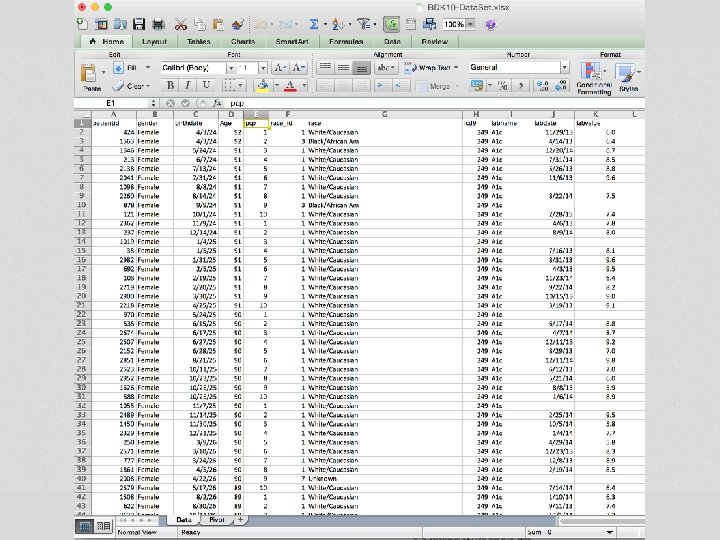
Task: Increase font size with the larger A icon
Action: (280, 68)
